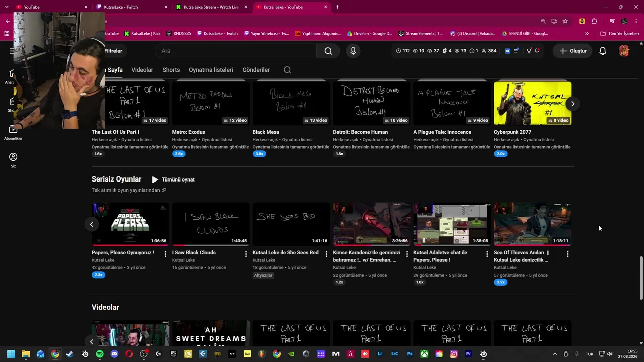Open YouTube notifications bell
The width and height of the screenshot is (644, 362).
603,51
